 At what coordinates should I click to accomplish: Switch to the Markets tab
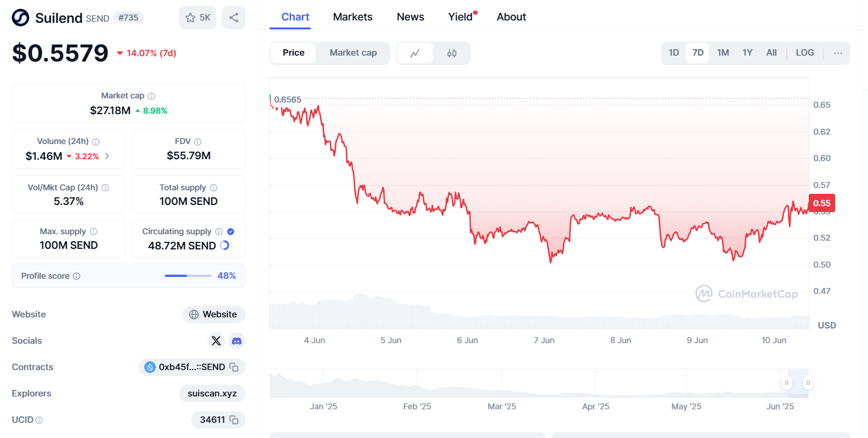tap(353, 17)
